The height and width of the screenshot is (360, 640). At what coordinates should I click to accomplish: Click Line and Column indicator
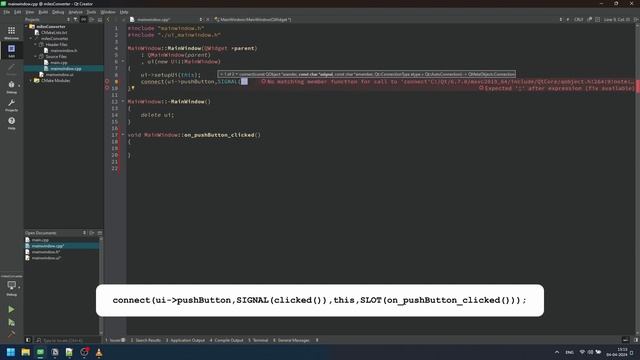pos(617,20)
